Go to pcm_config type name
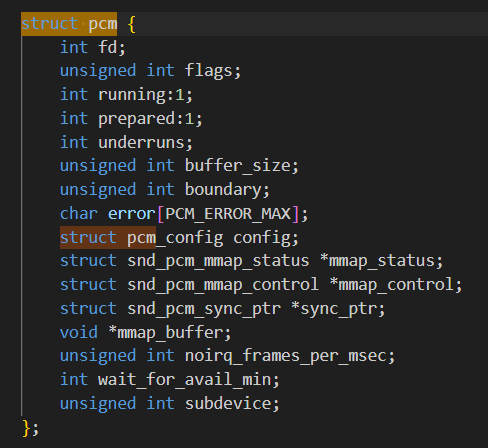This screenshot has height=448, width=488. (x=175, y=238)
